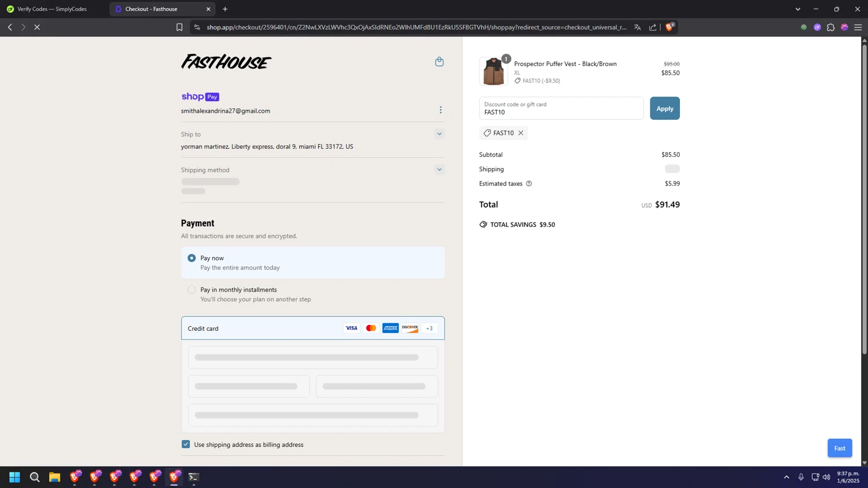Click the email smithalexandrina27@gmail.com
The image size is (868, 488).
(x=226, y=111)
